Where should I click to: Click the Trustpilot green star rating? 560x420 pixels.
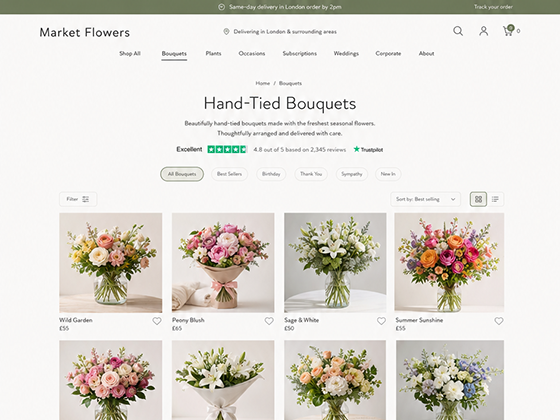point(227,149)
